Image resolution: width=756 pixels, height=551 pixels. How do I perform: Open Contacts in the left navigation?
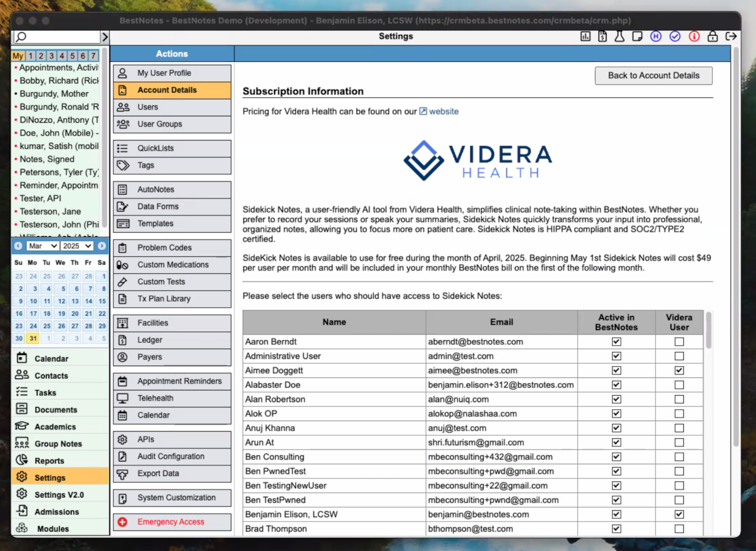click(60, 376)
